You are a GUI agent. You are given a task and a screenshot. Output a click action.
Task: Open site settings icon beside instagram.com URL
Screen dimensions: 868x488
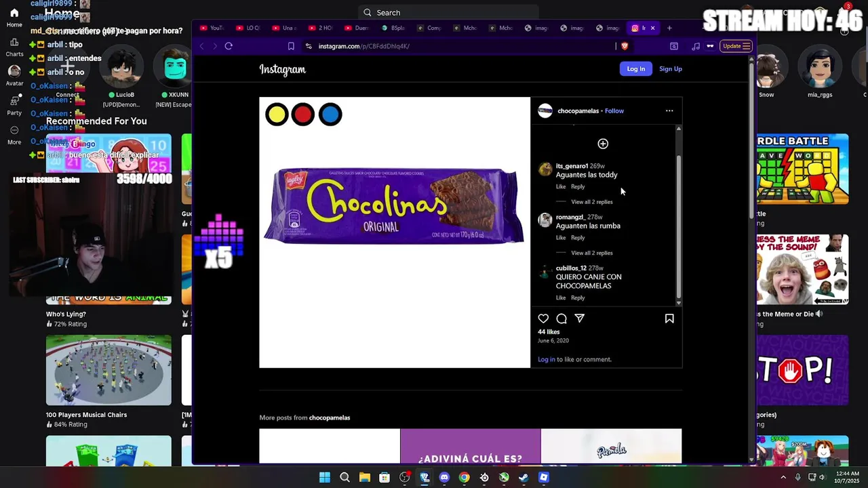pos(309,46)
